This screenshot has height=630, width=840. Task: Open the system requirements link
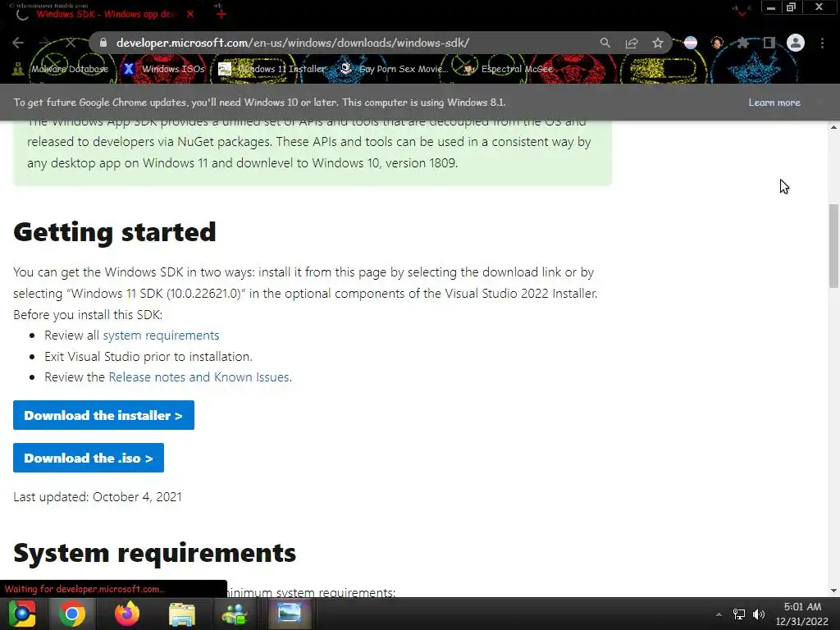161,336
